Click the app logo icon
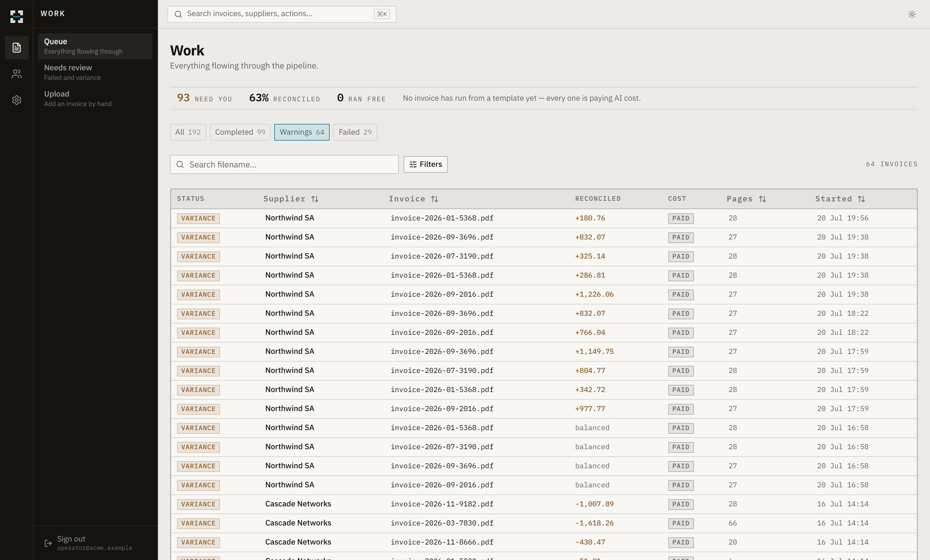Screen dimensions: 930x560 coord(16,16)
